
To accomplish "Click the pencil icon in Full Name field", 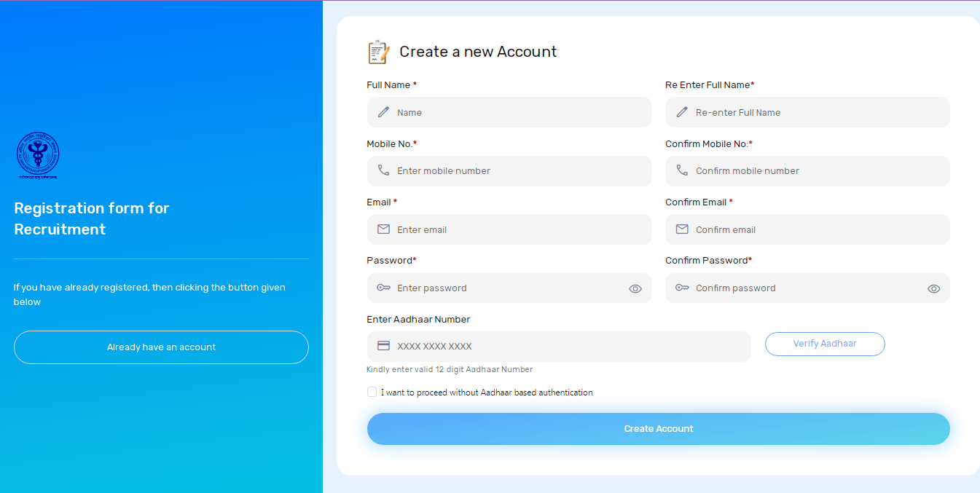I will 383,112.
